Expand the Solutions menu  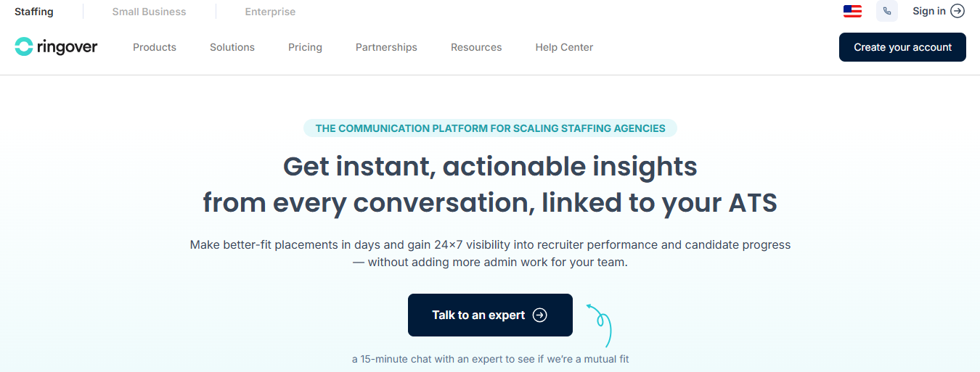pyautogui.click(x=232, y=47)
